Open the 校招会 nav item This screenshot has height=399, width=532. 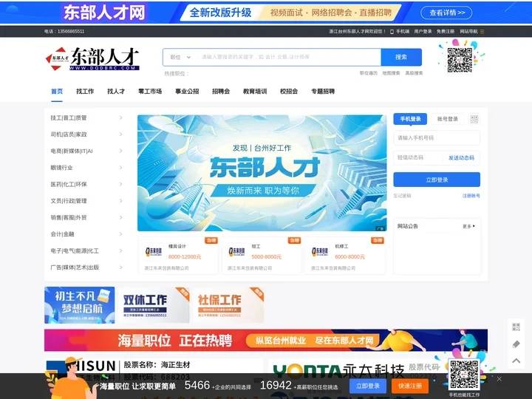(x=289, y=92)
